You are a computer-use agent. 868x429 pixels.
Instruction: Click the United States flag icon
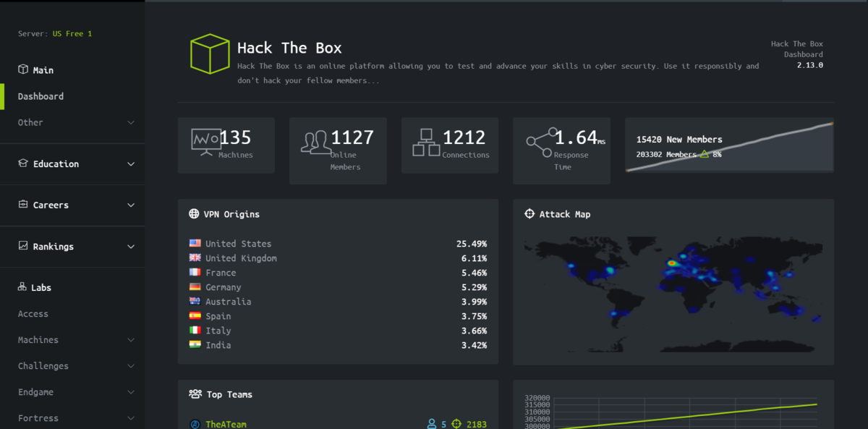coord(195,244)
